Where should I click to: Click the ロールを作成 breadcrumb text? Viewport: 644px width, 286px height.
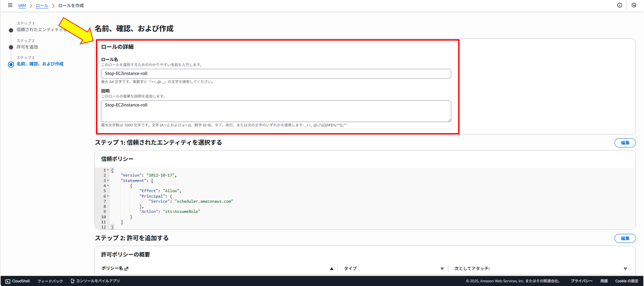(71, 6)
